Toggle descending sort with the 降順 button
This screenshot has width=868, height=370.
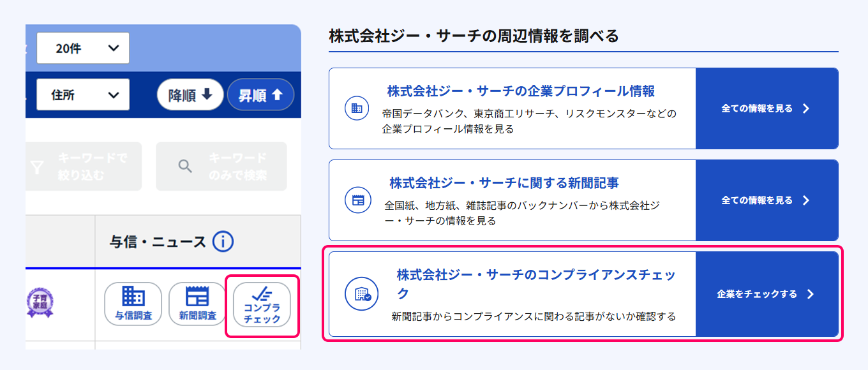190,94
